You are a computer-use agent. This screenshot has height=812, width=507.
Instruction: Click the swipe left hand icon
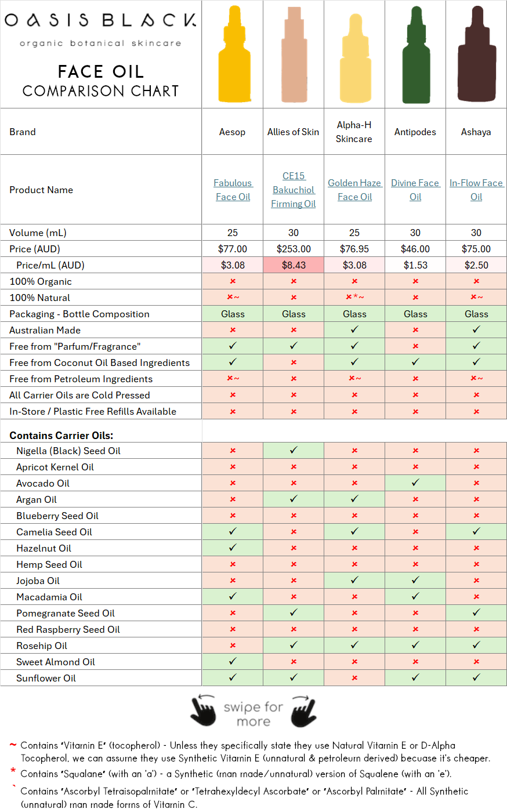203,710
